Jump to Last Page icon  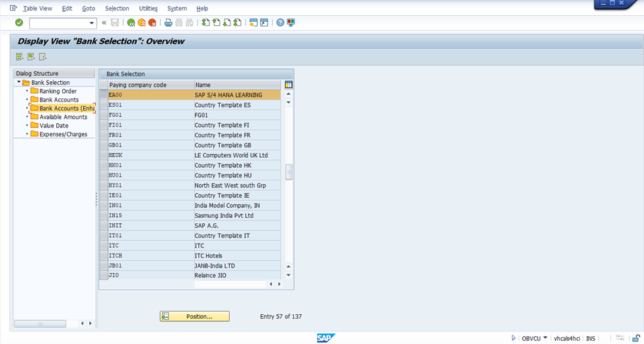[237, 22]
